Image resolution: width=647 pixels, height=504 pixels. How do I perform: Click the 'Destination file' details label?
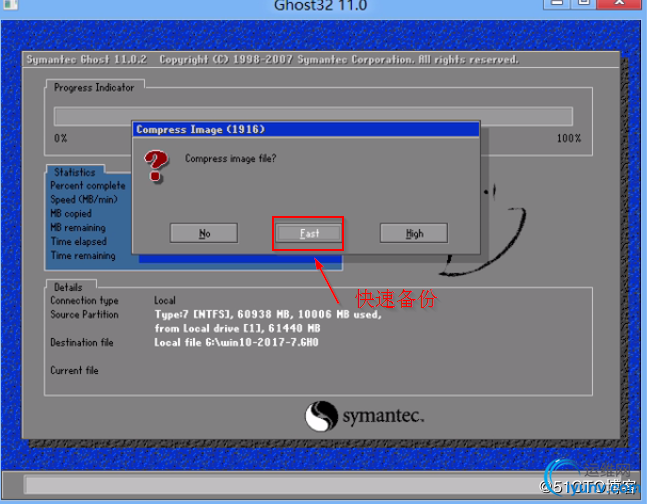pyautogui.click(x=82, y=342)
